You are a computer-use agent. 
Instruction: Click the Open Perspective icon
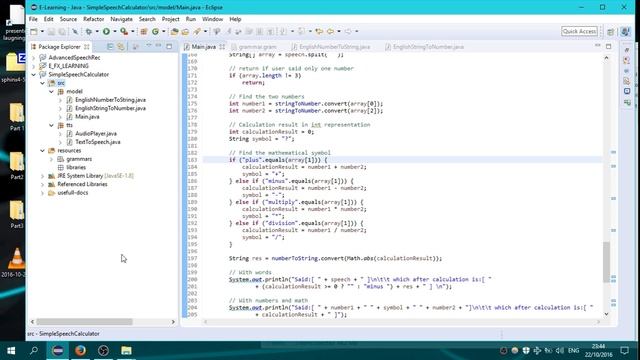pos(611,32)
